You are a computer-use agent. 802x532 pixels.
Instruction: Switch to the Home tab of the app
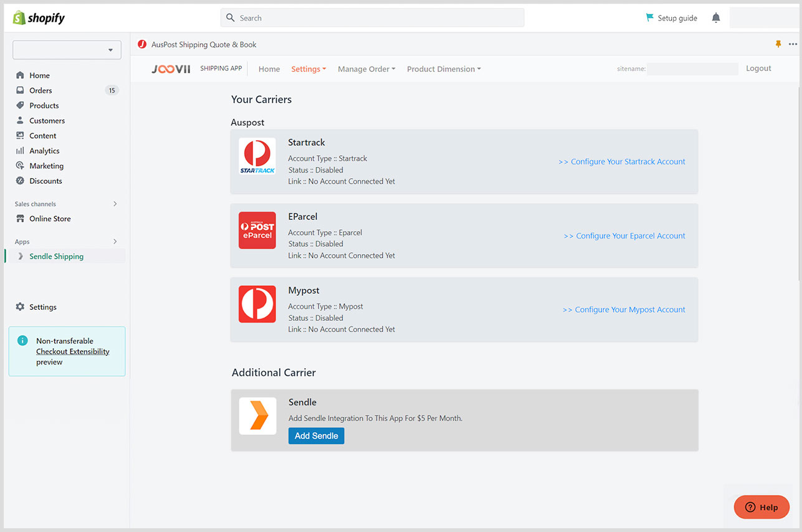point(269,69)
